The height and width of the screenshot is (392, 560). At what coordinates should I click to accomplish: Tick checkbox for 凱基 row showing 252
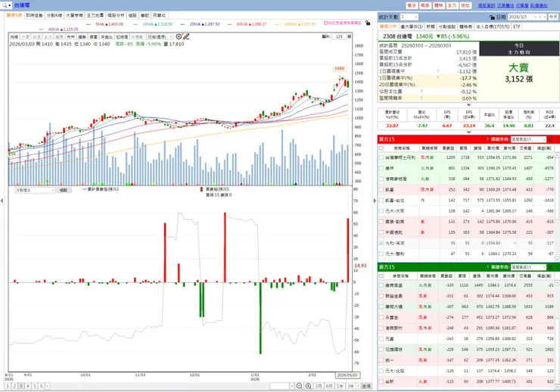click(381, 190)
